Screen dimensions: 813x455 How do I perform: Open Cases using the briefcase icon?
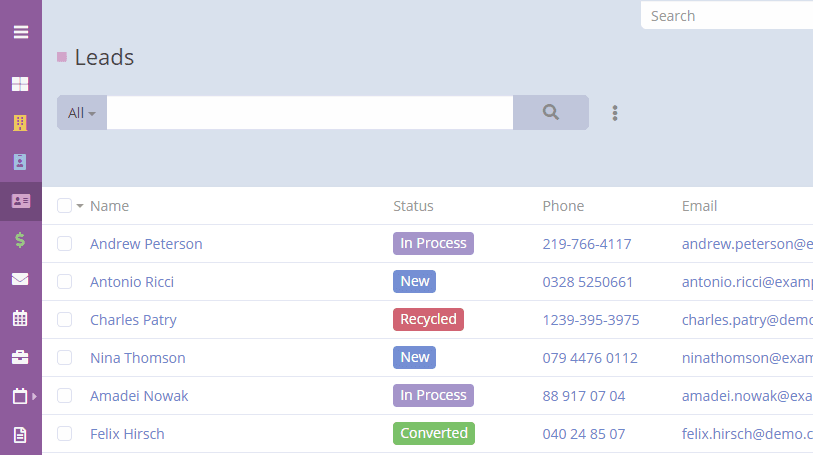pyautogui.click(x=20, y=357)
